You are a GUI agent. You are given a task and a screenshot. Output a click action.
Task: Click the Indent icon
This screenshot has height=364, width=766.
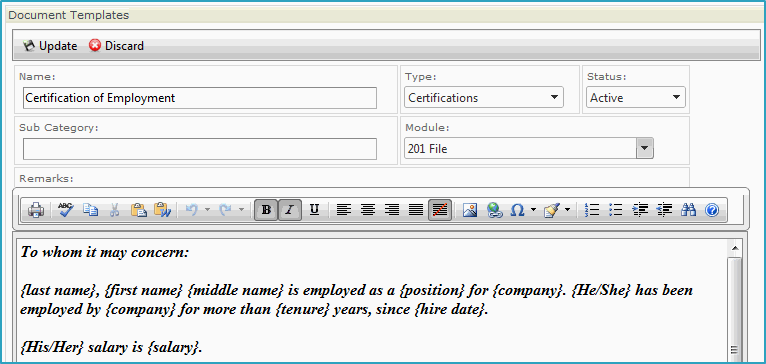[640, 210]
